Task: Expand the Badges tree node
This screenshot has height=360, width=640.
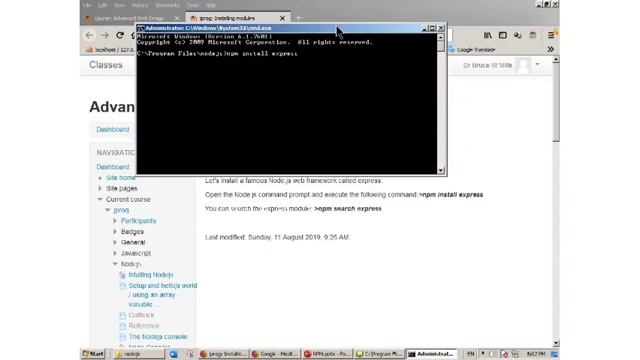Action: pos(115,231)
